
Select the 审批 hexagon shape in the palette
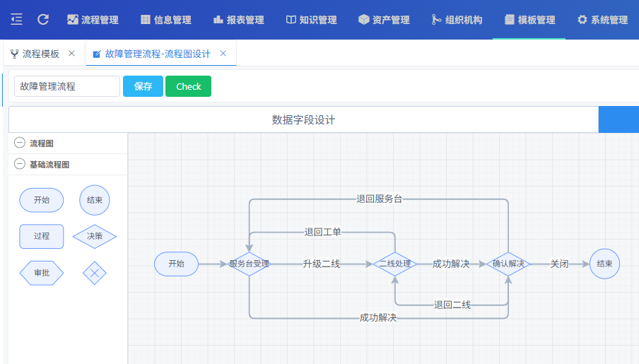[42, 273]
